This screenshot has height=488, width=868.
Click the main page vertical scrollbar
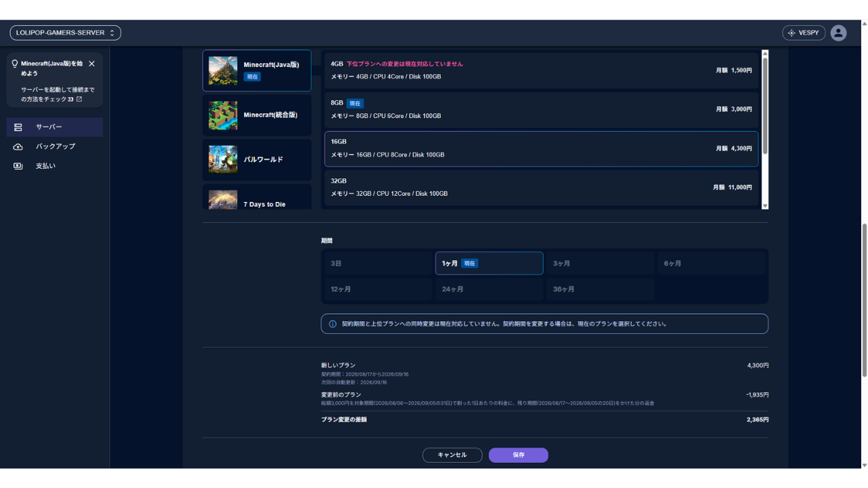click(864, 300)
